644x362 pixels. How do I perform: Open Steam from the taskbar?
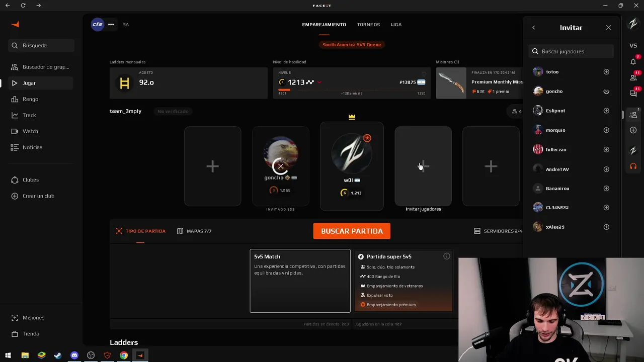coord(58,355)
